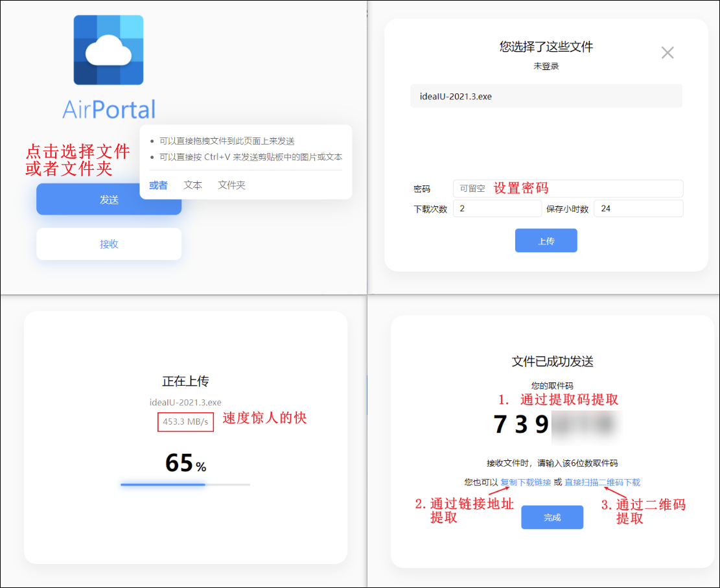Image resolution: width=720 pixels, height=588 pixels.
Task: Click the AirPortal title text
Action: [109, 110]
